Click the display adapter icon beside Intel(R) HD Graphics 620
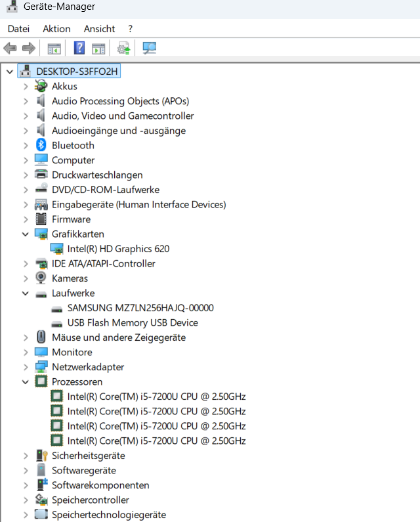The height and width of the screenshot is (522, 420). coord(56,248)
